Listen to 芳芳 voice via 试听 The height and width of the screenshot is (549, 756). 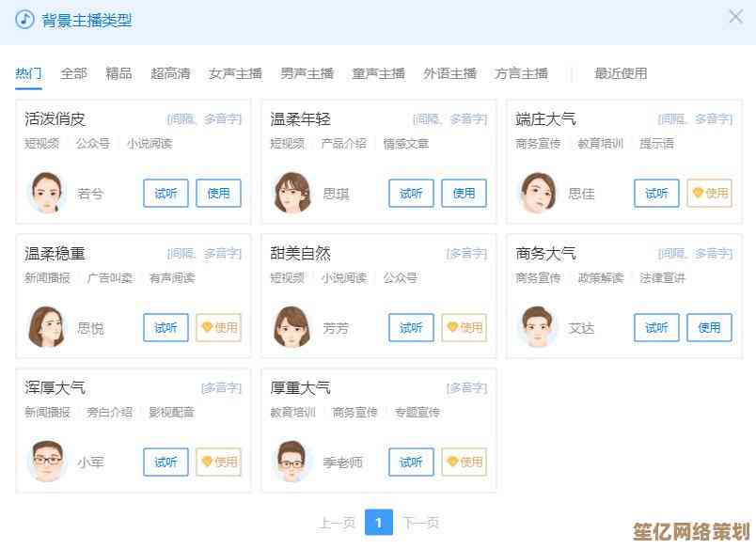point(411,327)
